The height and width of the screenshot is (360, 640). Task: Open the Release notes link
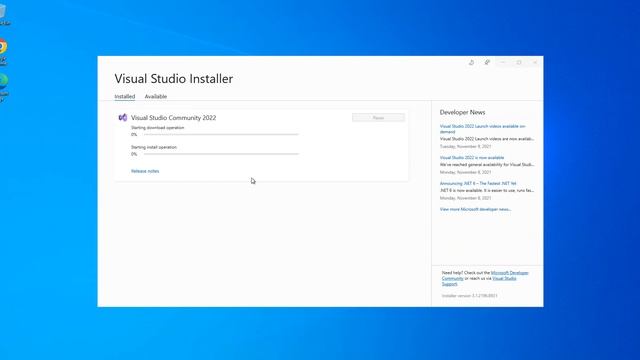pyautogui.click(x=145, y=171)
